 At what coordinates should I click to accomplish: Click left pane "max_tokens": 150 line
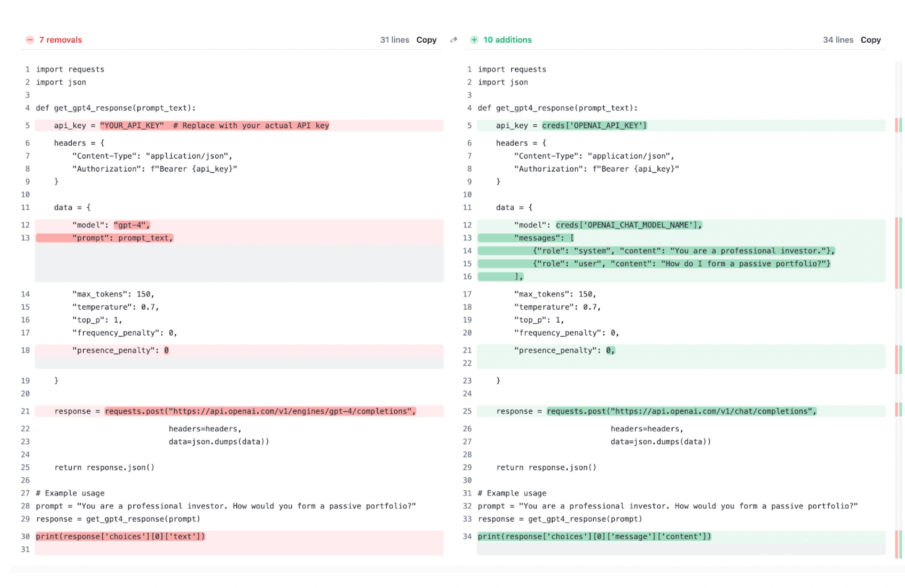113,294
